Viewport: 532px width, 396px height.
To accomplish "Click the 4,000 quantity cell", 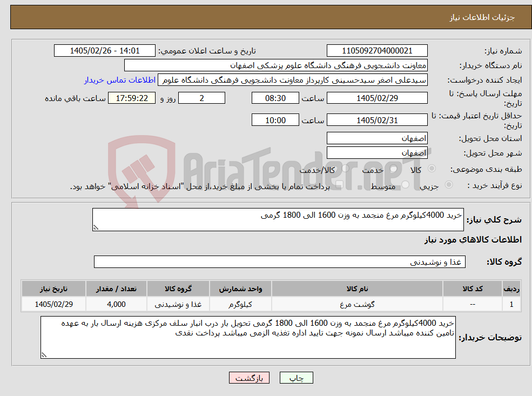I will click(x=116, y=304).
